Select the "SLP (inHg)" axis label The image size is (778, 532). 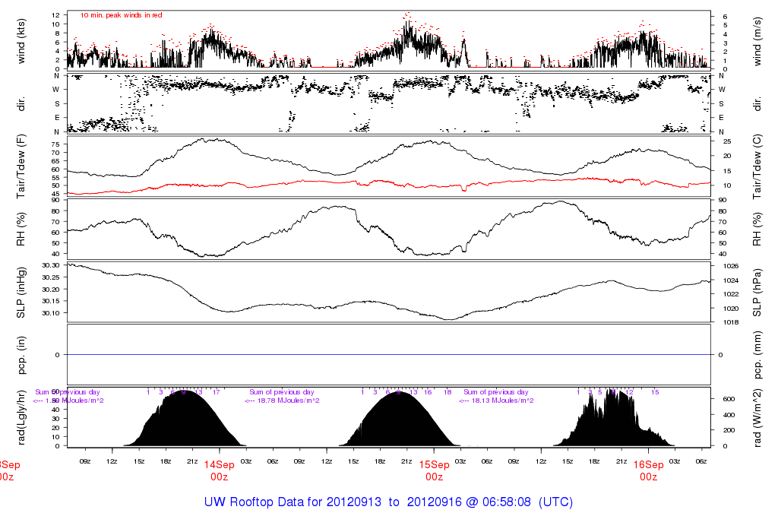[x=21, y=293]
